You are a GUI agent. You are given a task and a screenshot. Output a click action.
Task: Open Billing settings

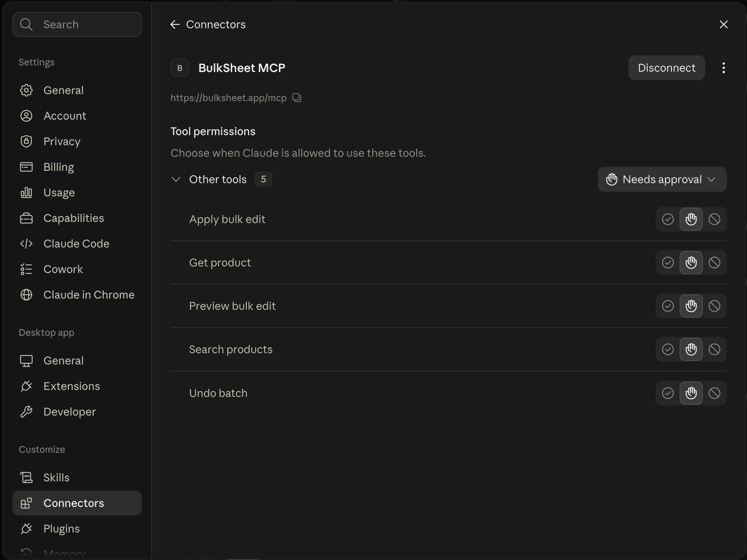click(x=77, y=167)
